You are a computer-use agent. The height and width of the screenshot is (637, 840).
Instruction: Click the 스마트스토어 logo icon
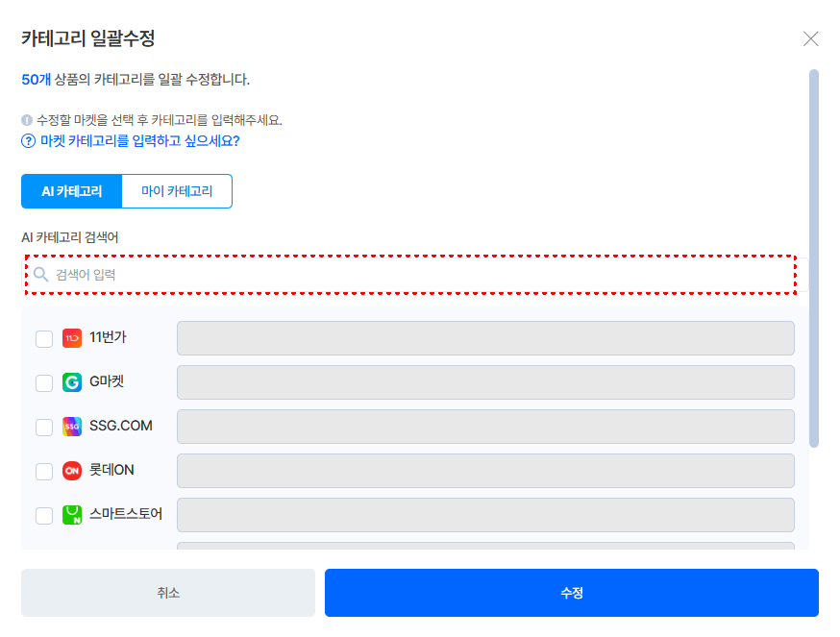(x=72, y=515)
